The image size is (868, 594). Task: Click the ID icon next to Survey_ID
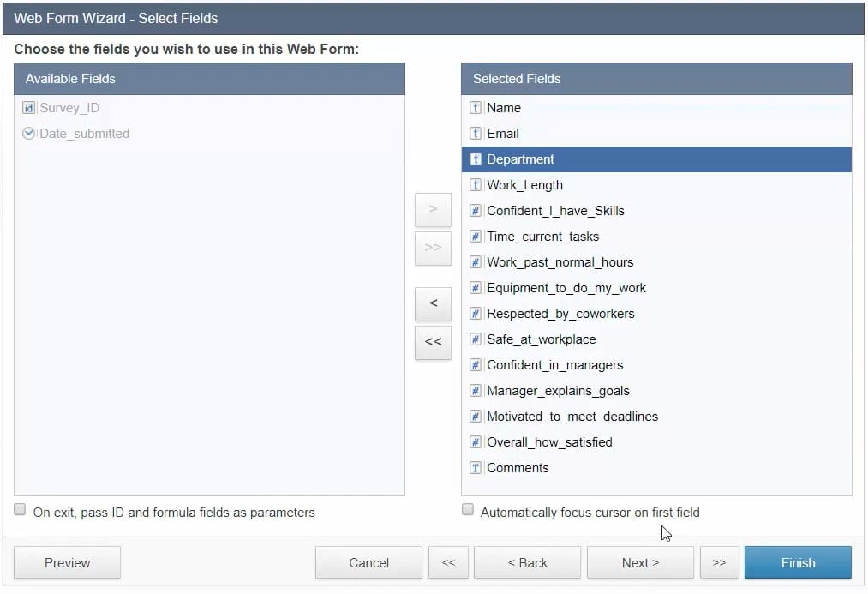pyautogui.click(x=28, y=108)
